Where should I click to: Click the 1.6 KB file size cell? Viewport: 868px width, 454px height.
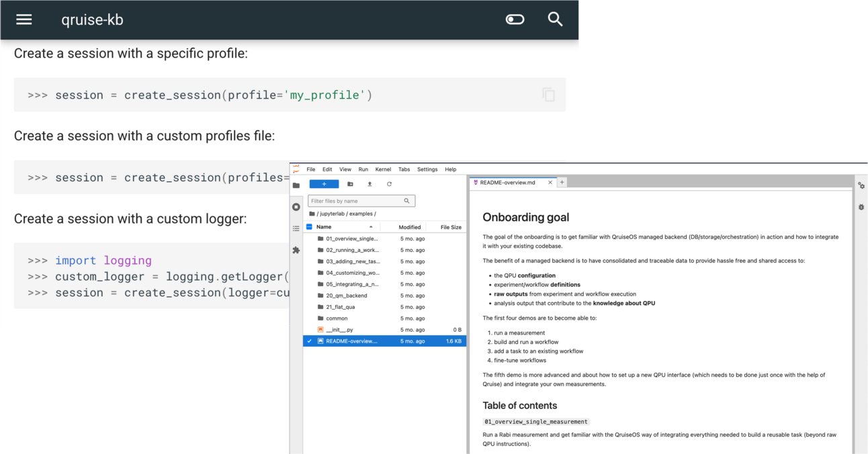click(453, 341)
